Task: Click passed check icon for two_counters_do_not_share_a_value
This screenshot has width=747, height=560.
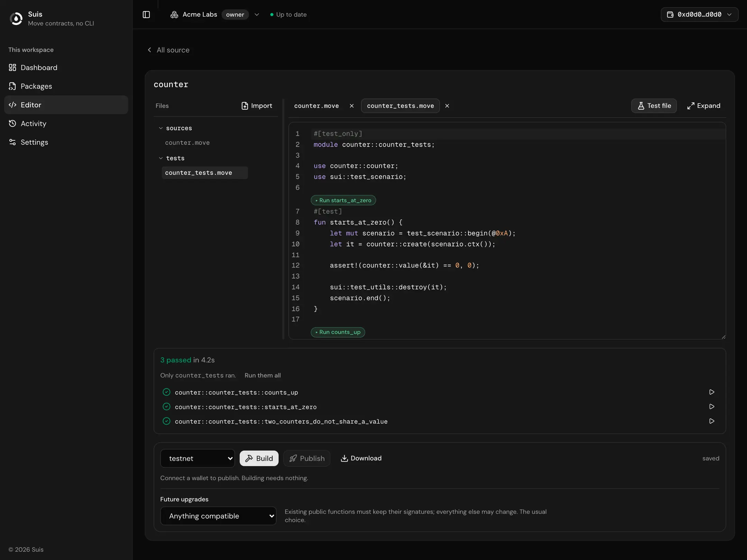Action: (166, 421)
